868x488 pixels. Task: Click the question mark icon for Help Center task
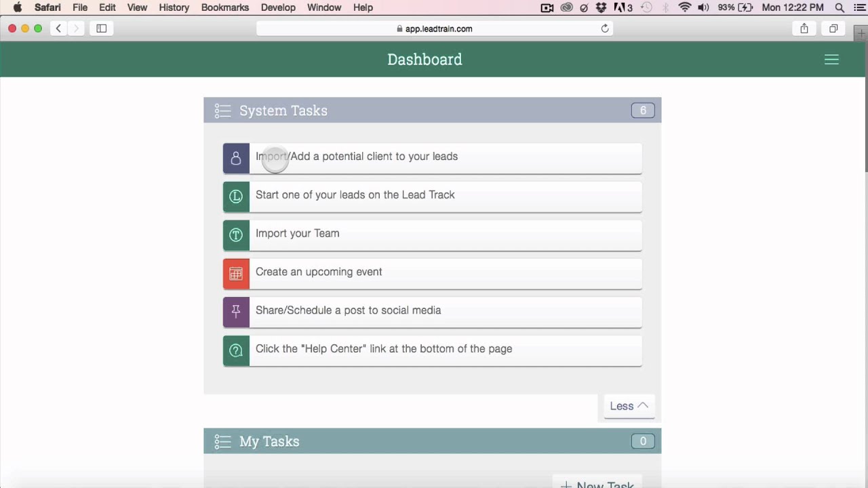point(236,351)
